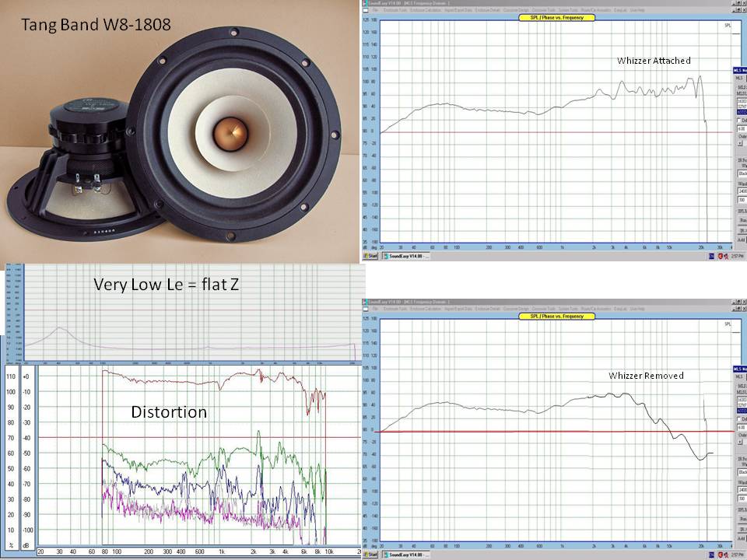Open Enclosure Tools menu in the Whizzer Attached window
Screen dimensions: 747x560
[395, 10]
